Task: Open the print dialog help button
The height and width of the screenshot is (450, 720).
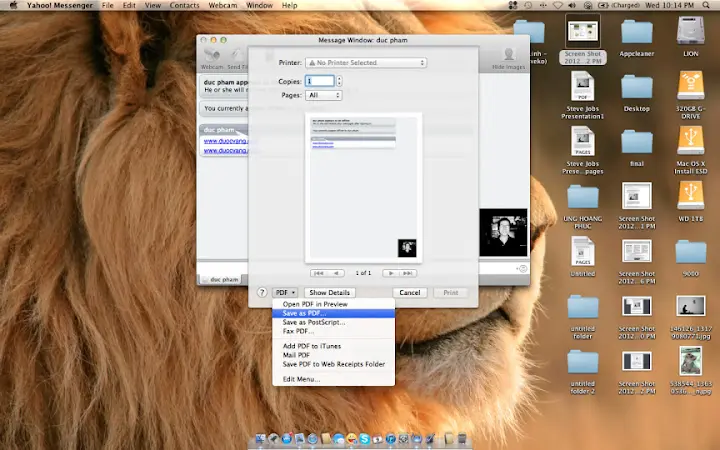Action: (x=262, y=292)
